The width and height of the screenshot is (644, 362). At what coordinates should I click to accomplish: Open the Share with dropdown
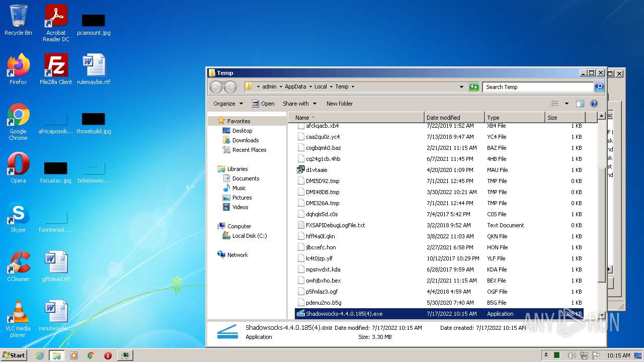[300, 104]
